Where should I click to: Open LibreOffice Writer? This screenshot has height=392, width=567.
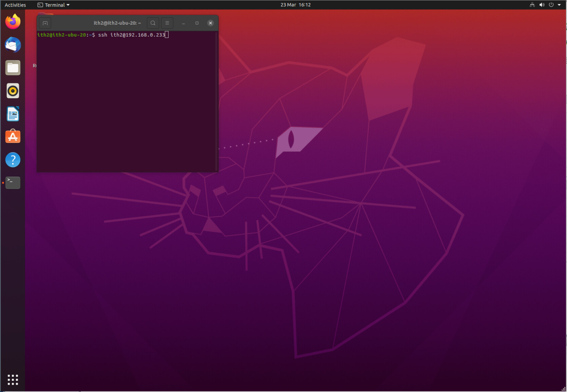pyautogui.click(x=13, y=114)
